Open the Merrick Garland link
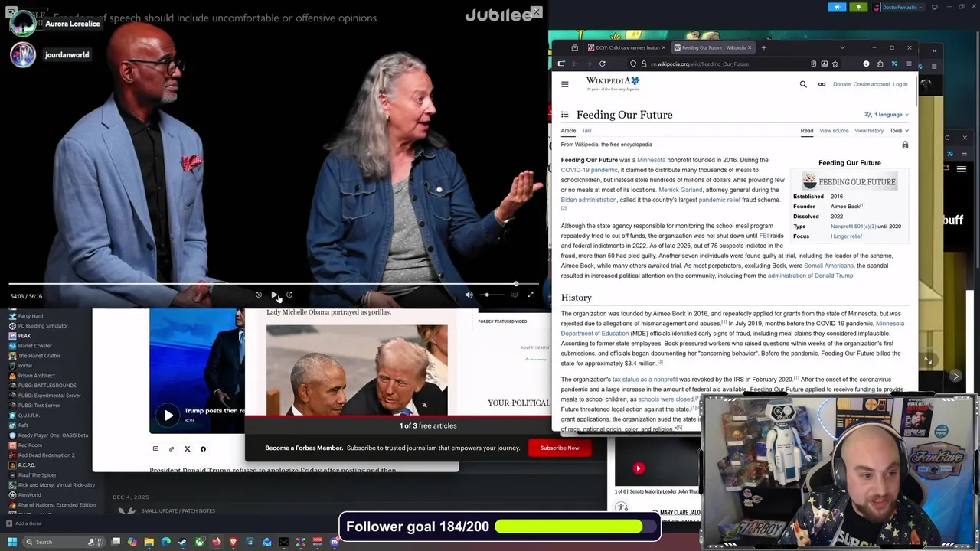Image resolution: width=980 pixels, height=551 pixels. click(x=680, y=190)
